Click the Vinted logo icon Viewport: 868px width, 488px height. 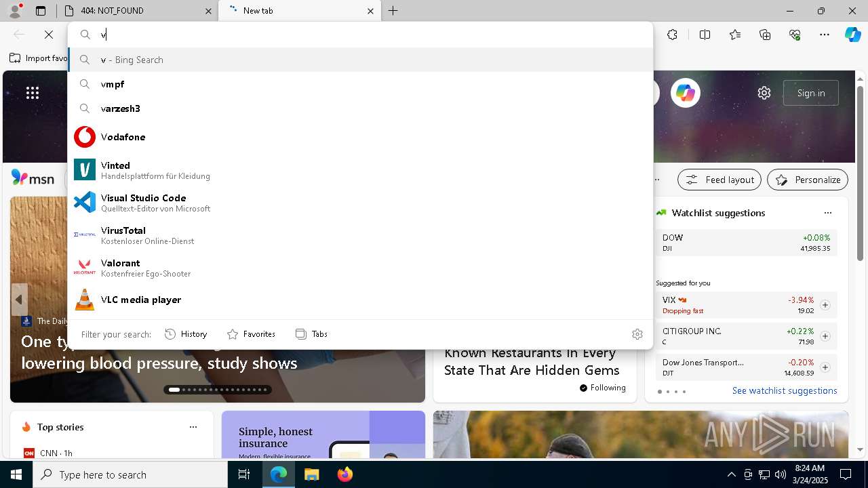click(85, 169)
